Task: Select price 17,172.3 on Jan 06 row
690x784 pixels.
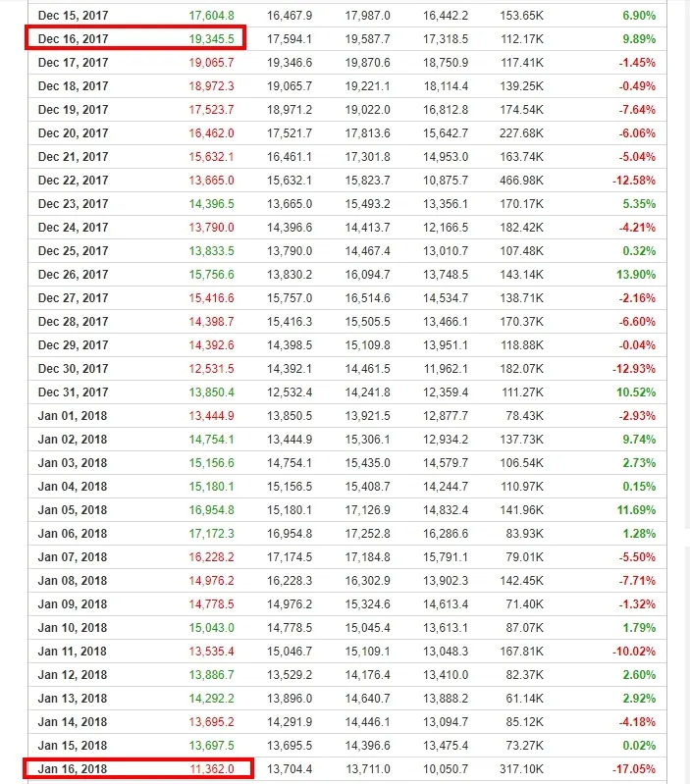Action: pyautogui.click(x=211, y=534)
